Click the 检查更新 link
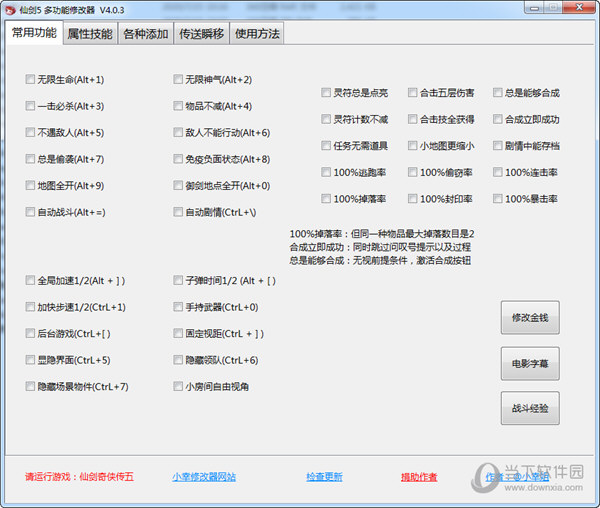This screenshot has width=600, height=508. [x=324, y=477]
